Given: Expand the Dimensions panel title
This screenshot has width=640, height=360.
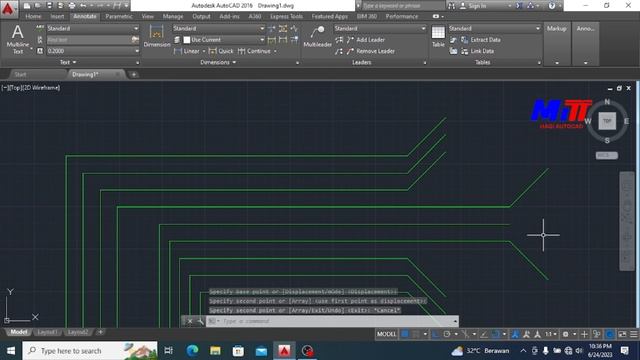Looking at the screenshot, I should pyautogui.click(x=218, y=62).
